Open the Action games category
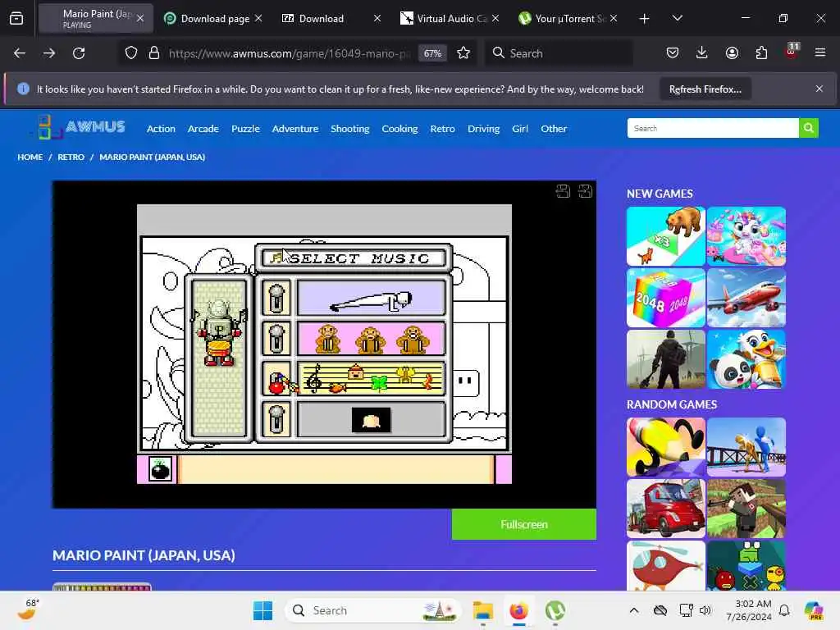The height and width of the screenshot is (630, 840). pos(161,129)
